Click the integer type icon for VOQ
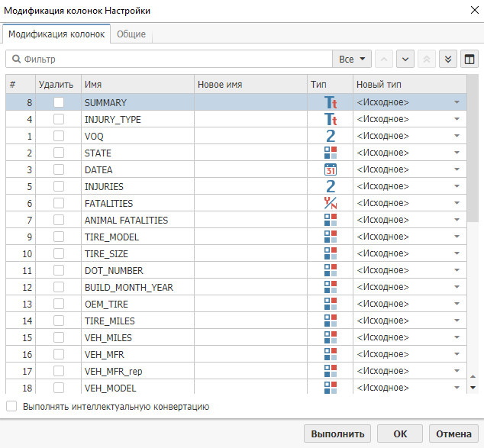 pos(331,136)
